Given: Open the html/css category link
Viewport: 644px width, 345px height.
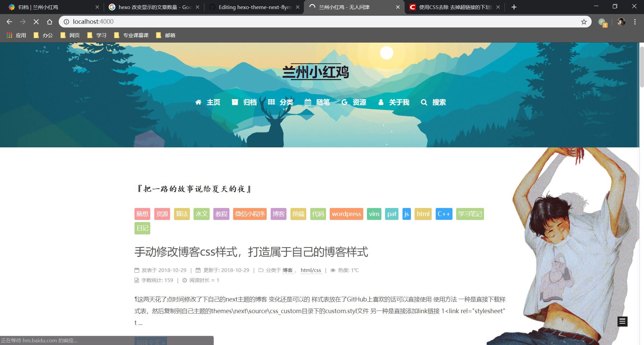Looking at the screenshot, I should click(311, 270).
